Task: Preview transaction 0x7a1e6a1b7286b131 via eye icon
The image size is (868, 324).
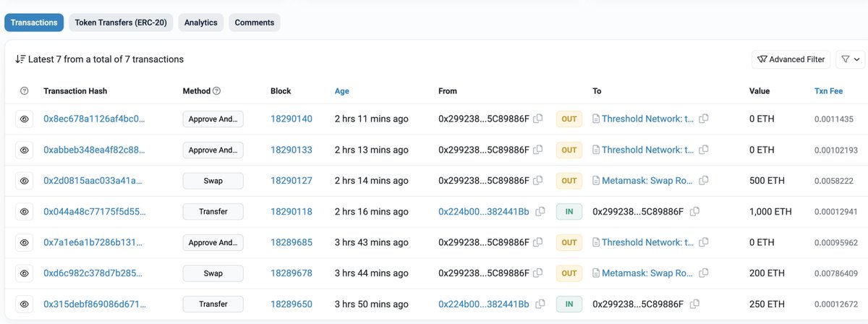Action: 24,243
